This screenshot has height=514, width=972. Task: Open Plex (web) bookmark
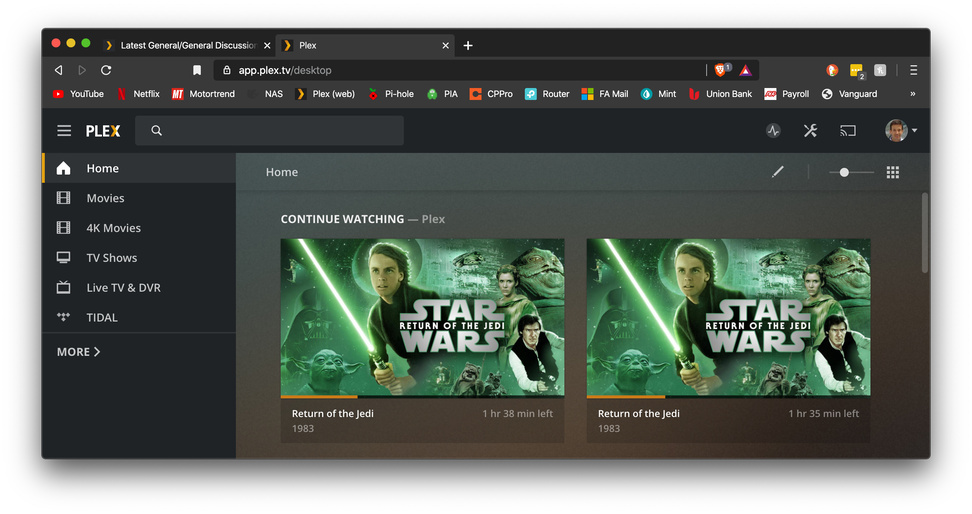[x=325, y=94]
